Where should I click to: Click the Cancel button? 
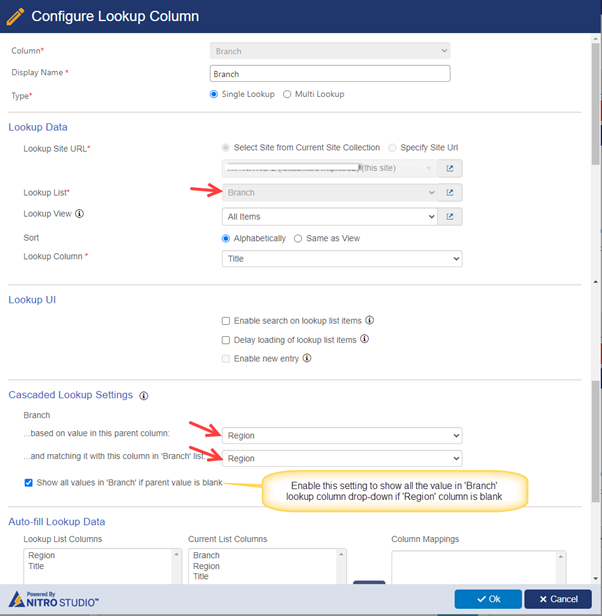[x=557, y=598]
